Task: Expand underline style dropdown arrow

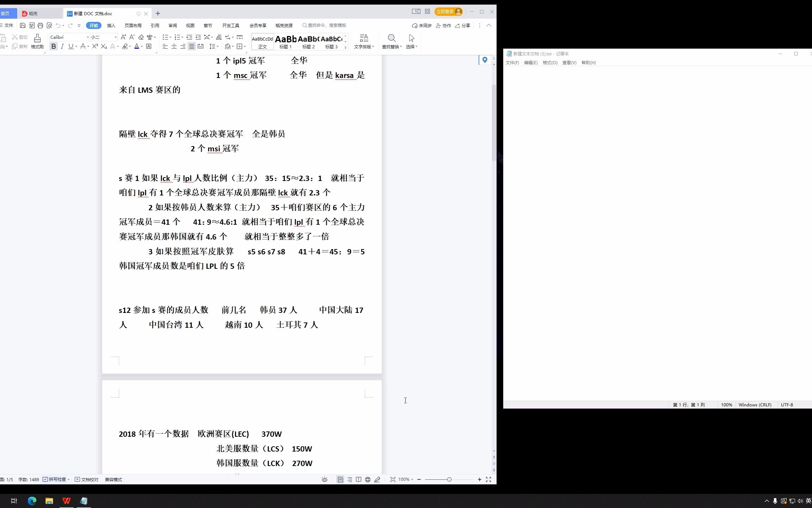Action: click(76, 47)
